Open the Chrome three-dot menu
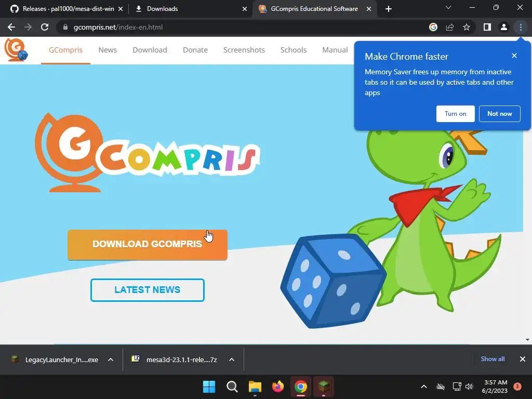Image resolution: width=532 pixels, height=399 pixels. pos(521,27)
